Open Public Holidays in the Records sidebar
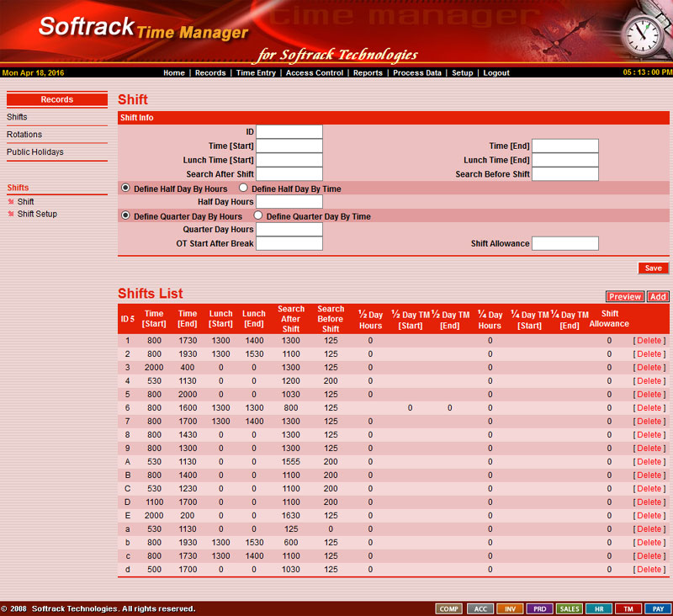Viewport: 673px width, 616px height. click(34, 152)
